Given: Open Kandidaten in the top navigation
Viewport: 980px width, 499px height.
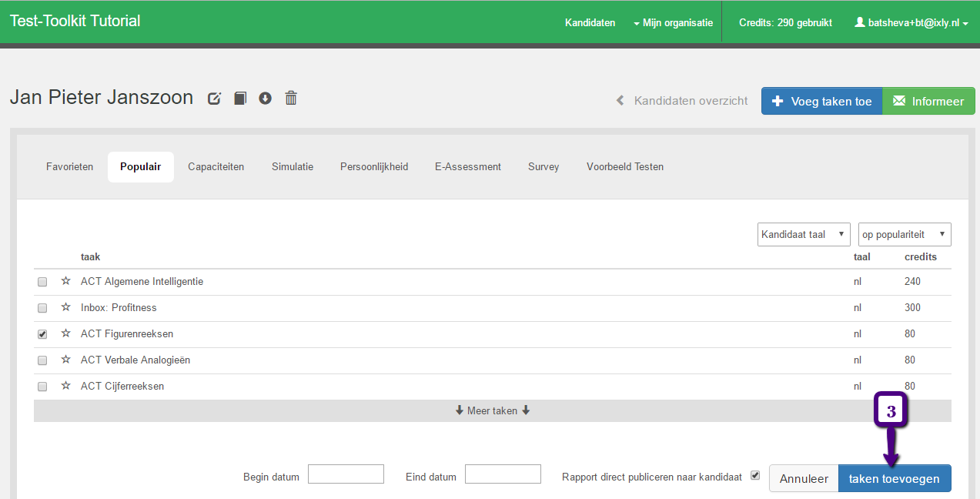Looking at the screenshot, I should tap(590, 22).
